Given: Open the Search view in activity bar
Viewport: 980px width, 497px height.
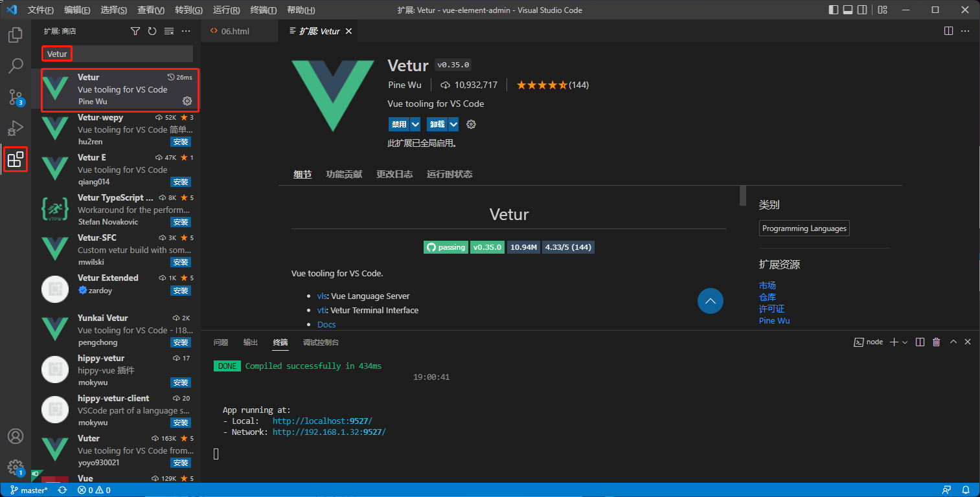Looking at the screenshot, I should coord(16,66).
